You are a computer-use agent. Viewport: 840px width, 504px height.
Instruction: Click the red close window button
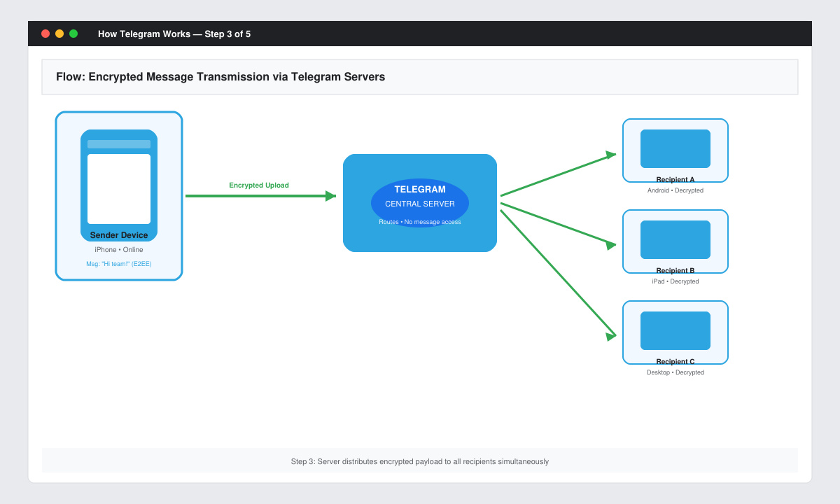coord(45,34)
